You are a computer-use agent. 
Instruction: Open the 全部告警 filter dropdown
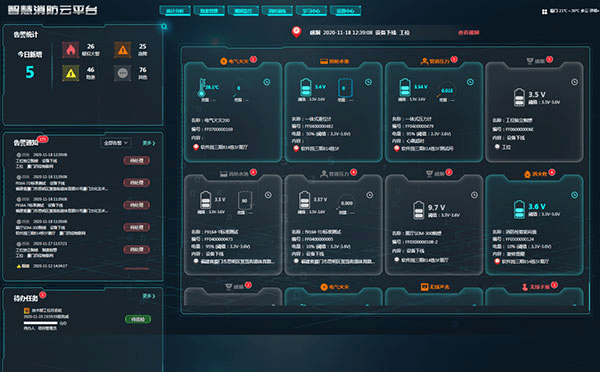coord(116,143)
